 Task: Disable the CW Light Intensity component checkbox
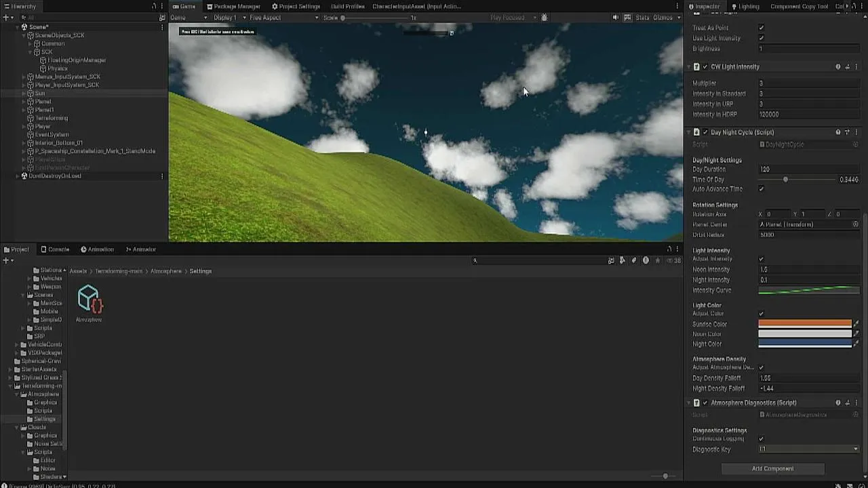[x=705, y=67]
